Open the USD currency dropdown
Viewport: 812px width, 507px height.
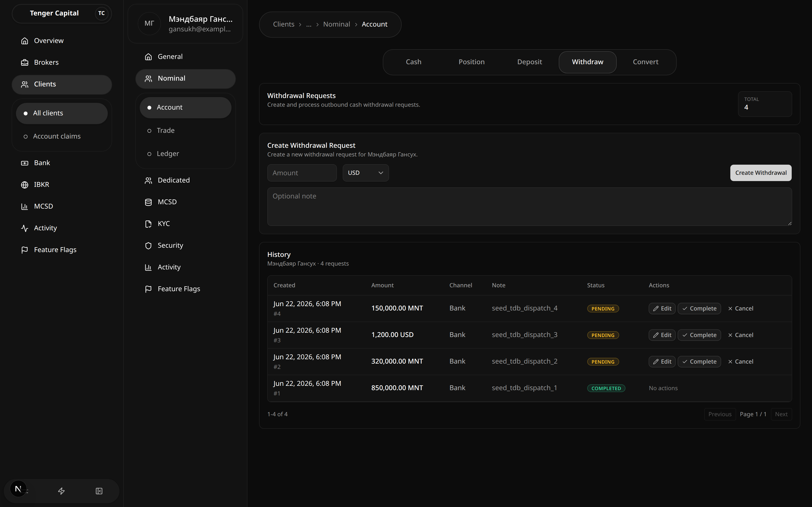[366, 173]
